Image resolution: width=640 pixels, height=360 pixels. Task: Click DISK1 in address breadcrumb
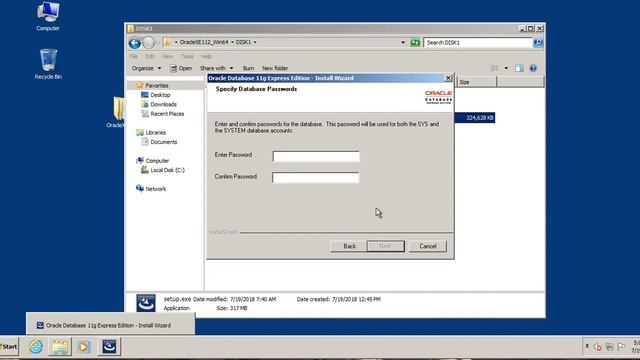[243, 42]
